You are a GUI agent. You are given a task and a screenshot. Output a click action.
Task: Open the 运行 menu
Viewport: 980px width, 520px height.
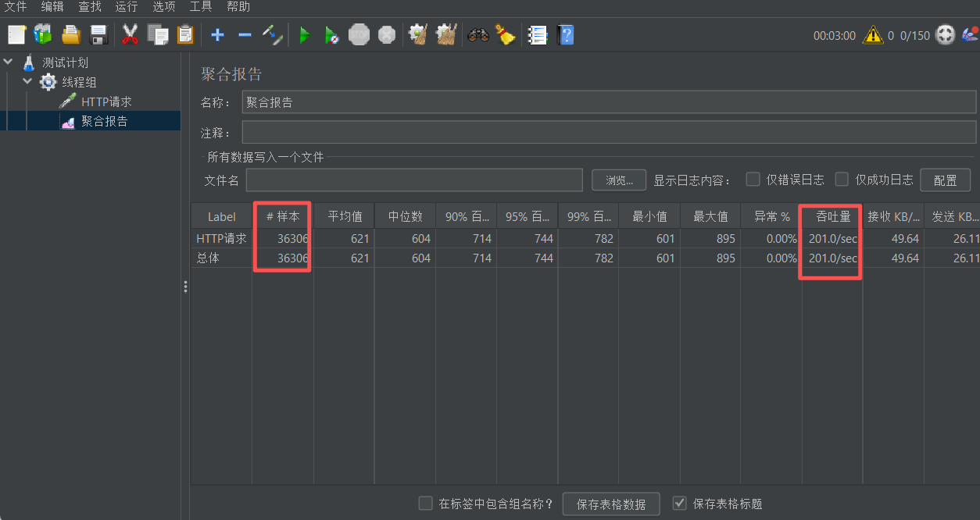pos(126,7)
